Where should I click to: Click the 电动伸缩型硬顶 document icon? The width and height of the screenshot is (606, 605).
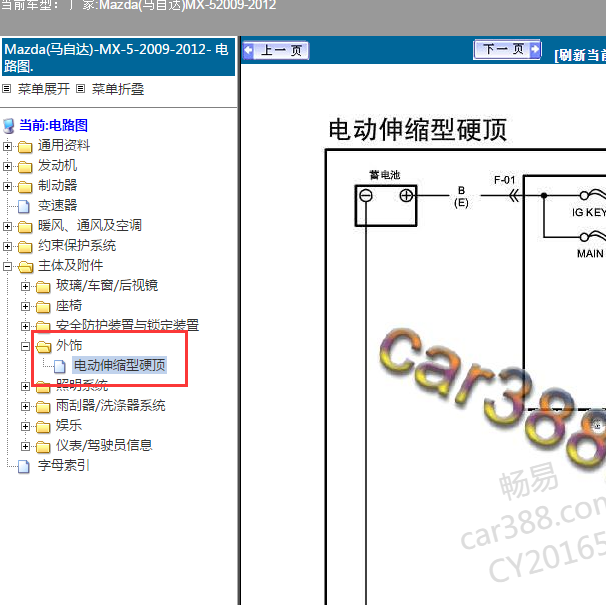point(60,366)
